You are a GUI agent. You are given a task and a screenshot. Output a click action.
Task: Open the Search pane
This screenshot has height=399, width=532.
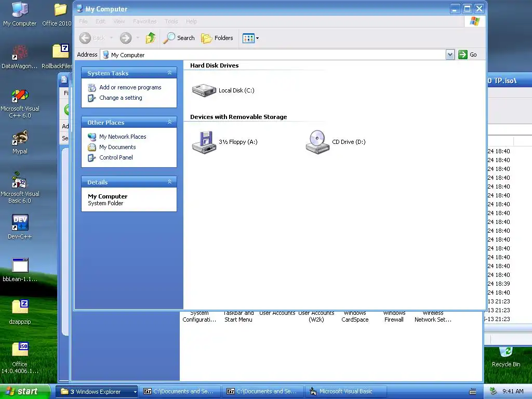(179, 38)
